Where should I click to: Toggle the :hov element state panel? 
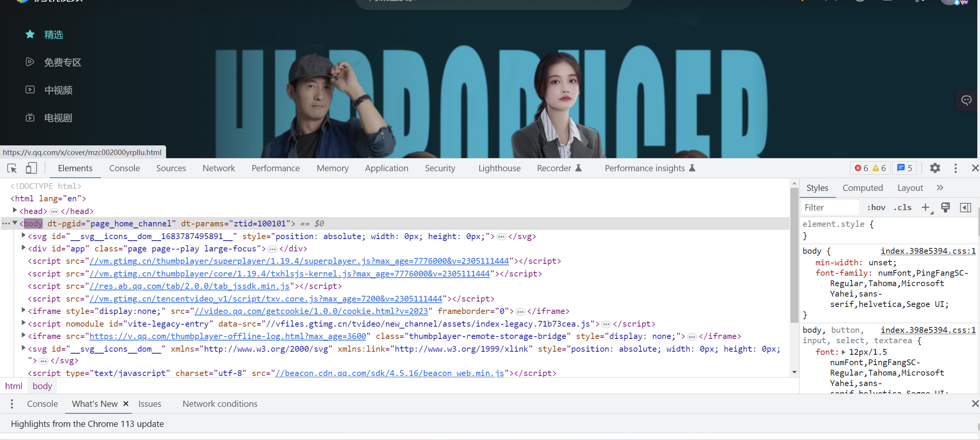coord(876,207)
